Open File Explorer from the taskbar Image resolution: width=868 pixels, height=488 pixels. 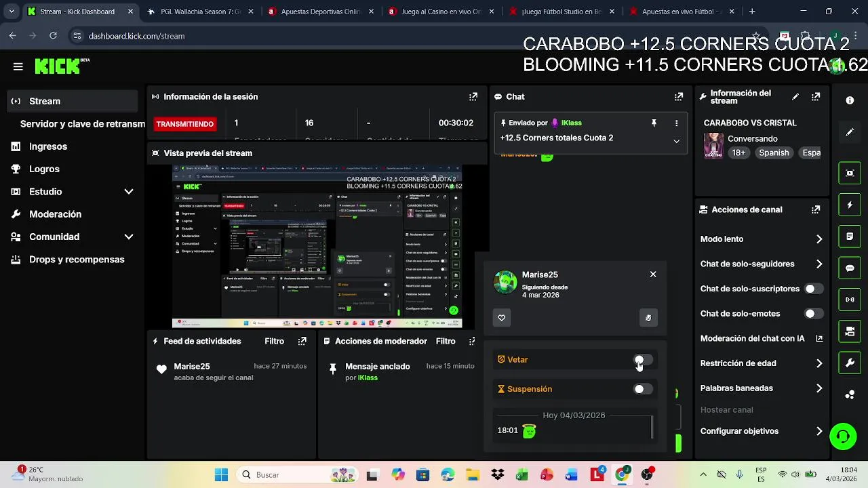pos(472,475)
